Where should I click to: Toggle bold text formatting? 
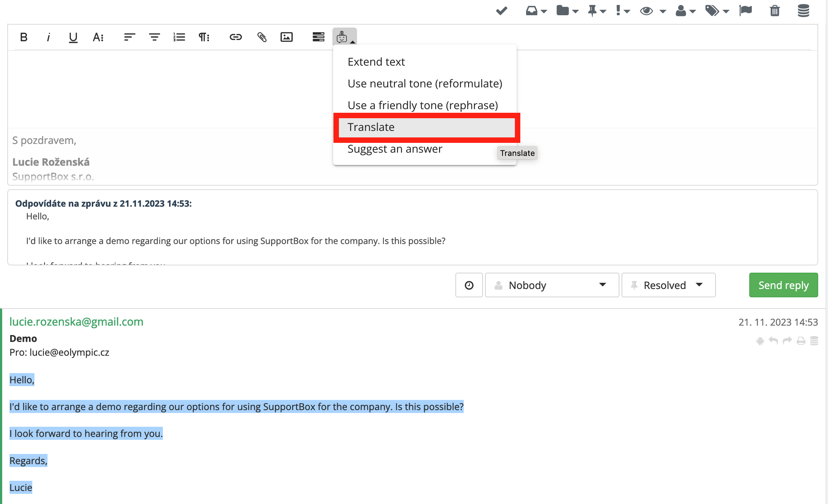(x=24, y=37)
